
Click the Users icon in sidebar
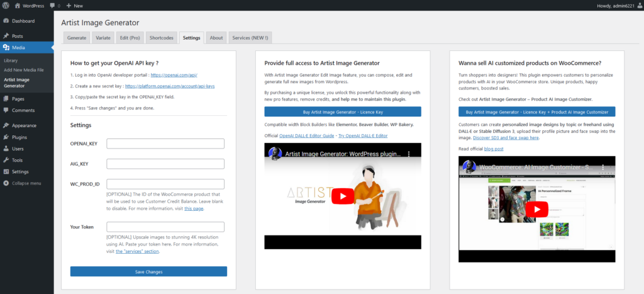point(6,149)
